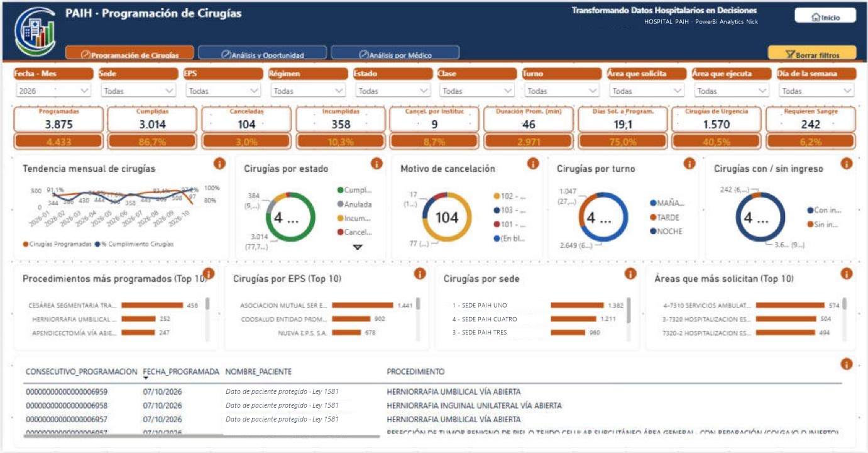The width and height of the screenshot is (868, 453).
Task: Select the Programación de Cirugías tab
Action: pyautogui.click(x=131, y=53)
